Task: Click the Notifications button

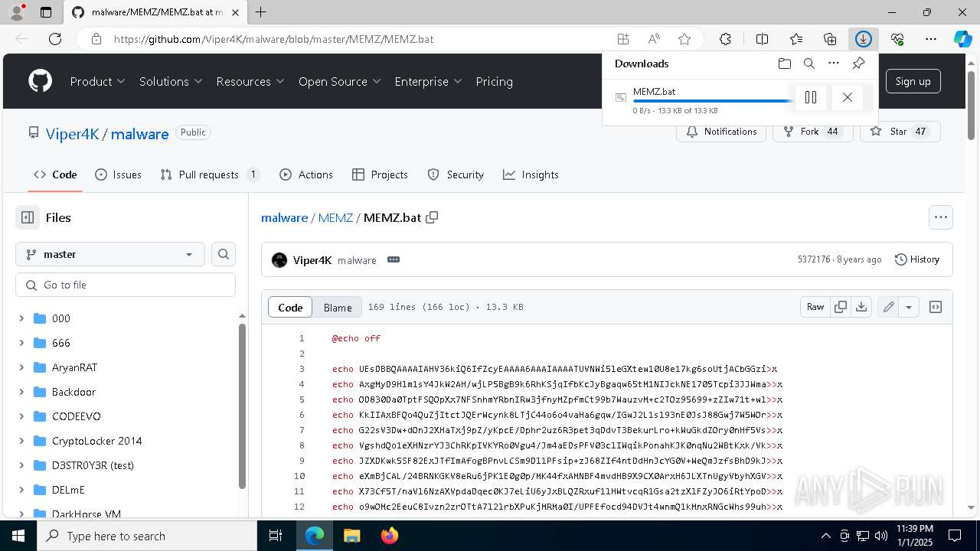Action: point(722,132)
